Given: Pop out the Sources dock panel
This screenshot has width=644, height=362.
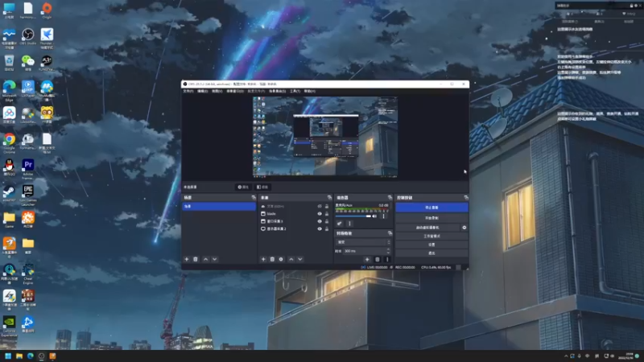Looking at the screenshot, I should click(x=329, y=198).
